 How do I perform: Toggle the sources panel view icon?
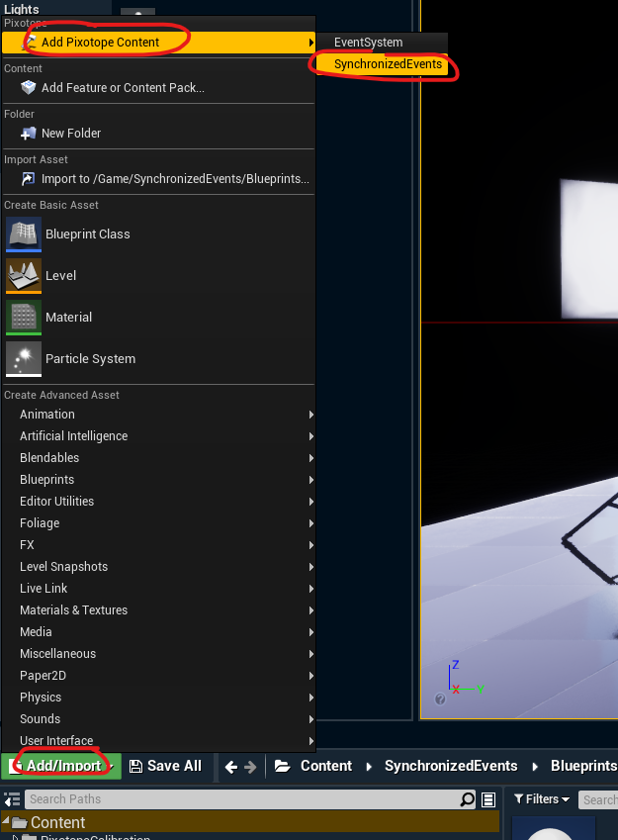[x=13, y=799]
